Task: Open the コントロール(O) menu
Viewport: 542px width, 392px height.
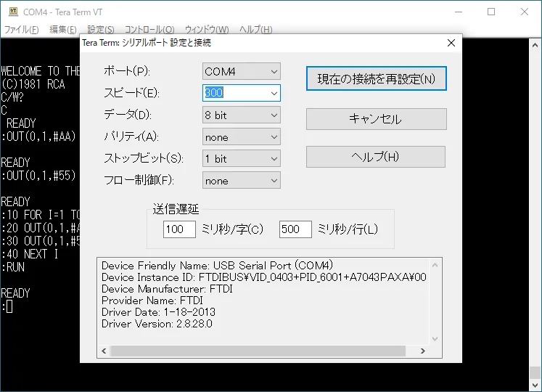Action: click(x=149, y=30)
